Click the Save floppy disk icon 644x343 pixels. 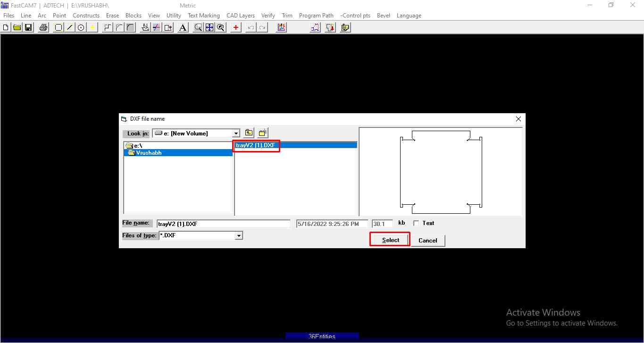(x=28, y=27)
